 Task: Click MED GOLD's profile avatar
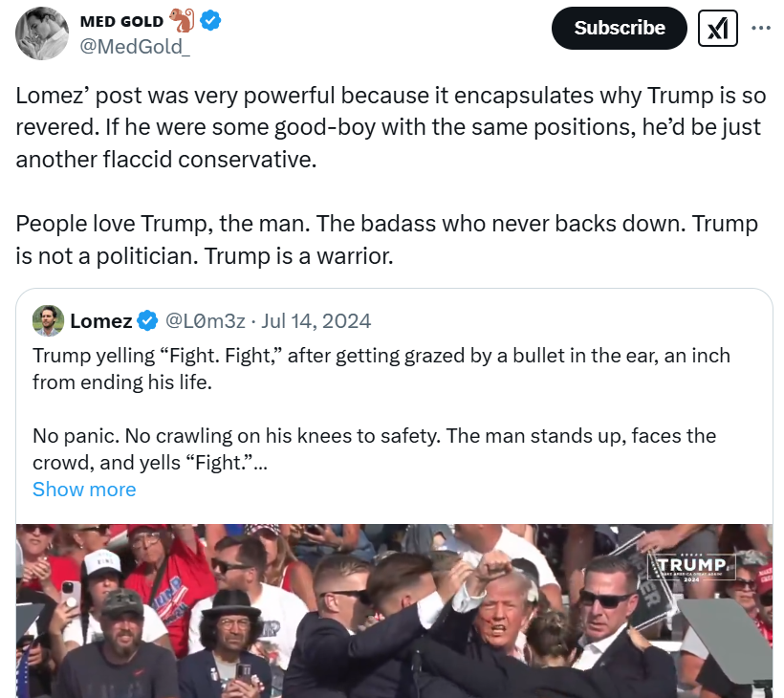tap(42, 33)
